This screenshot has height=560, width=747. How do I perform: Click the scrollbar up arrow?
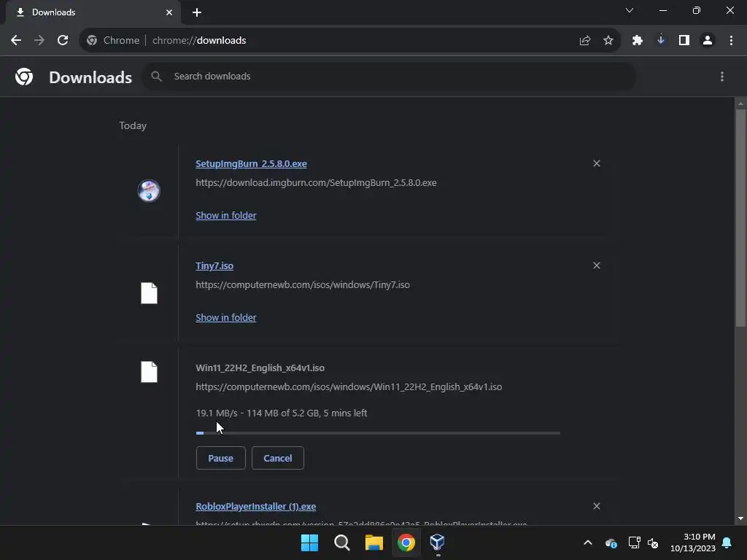click(x=740, y=104)
